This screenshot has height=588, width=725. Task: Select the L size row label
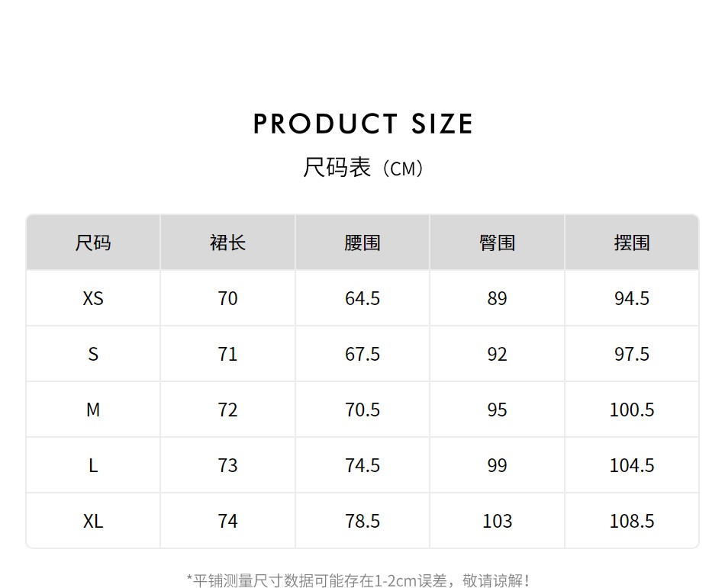point(93,465)
